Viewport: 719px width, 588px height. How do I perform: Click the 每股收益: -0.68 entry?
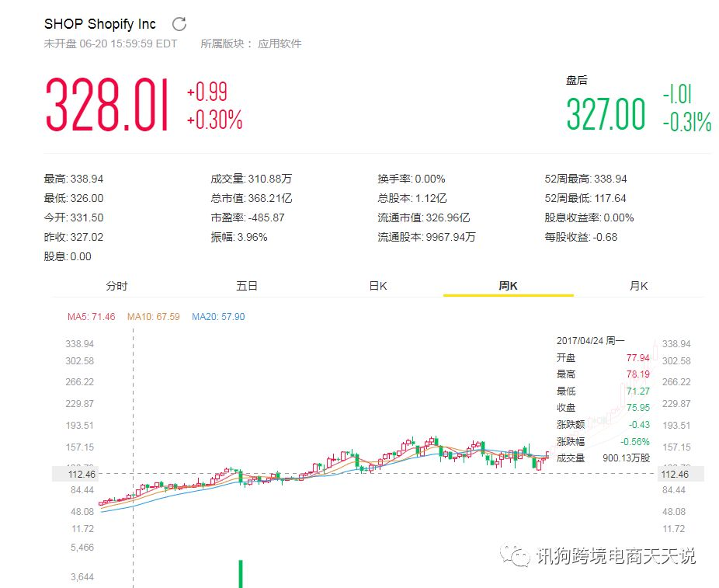click(x=581, y=237)
